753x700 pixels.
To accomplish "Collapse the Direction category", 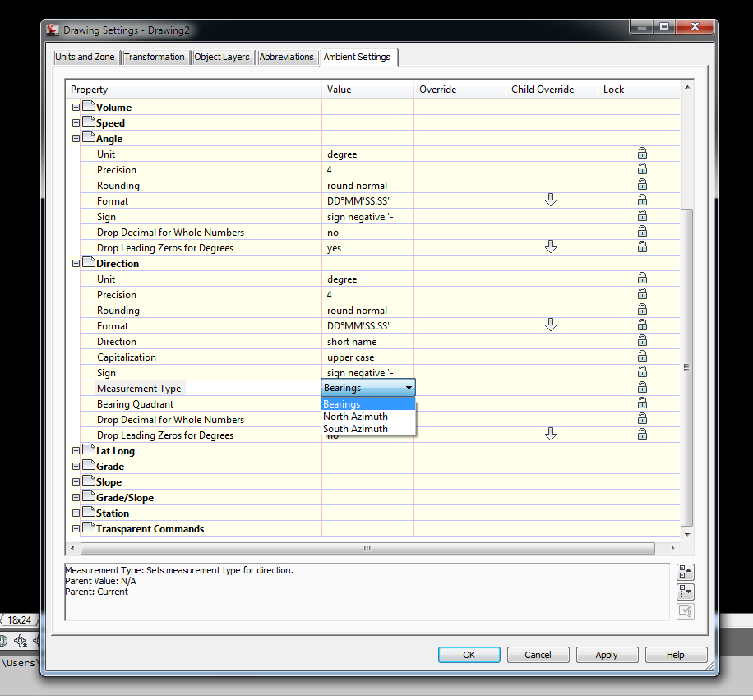I will click(76, 263).
